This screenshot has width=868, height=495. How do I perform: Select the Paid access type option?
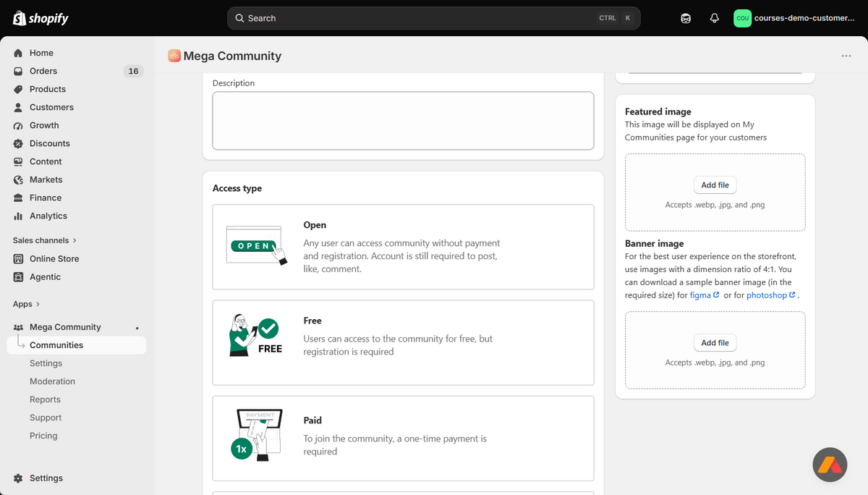403,439
